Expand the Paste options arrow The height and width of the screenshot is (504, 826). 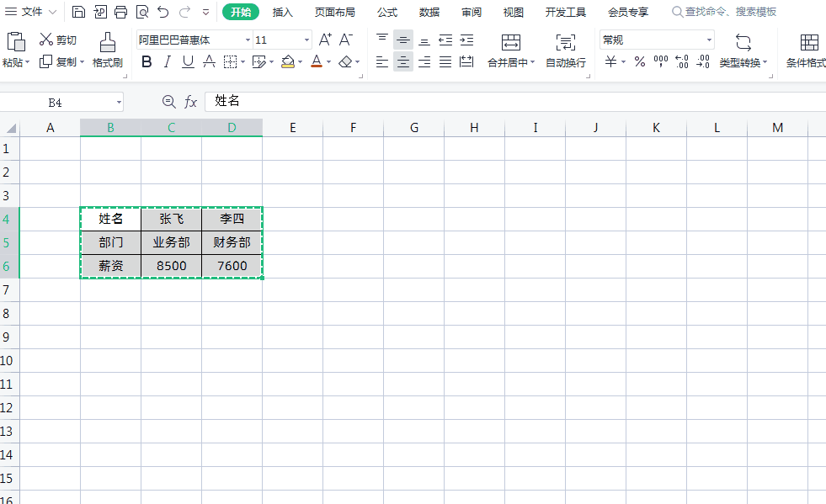click(28, 62)
